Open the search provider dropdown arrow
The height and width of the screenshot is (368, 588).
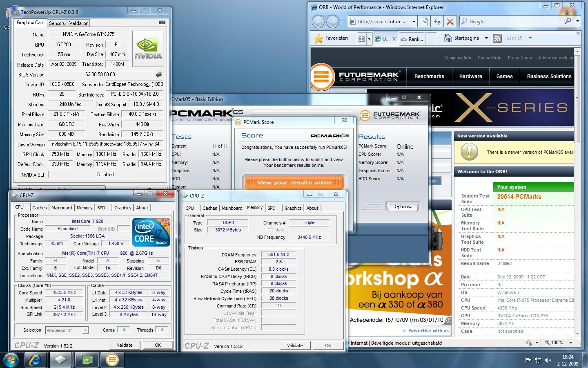point(577,21)
